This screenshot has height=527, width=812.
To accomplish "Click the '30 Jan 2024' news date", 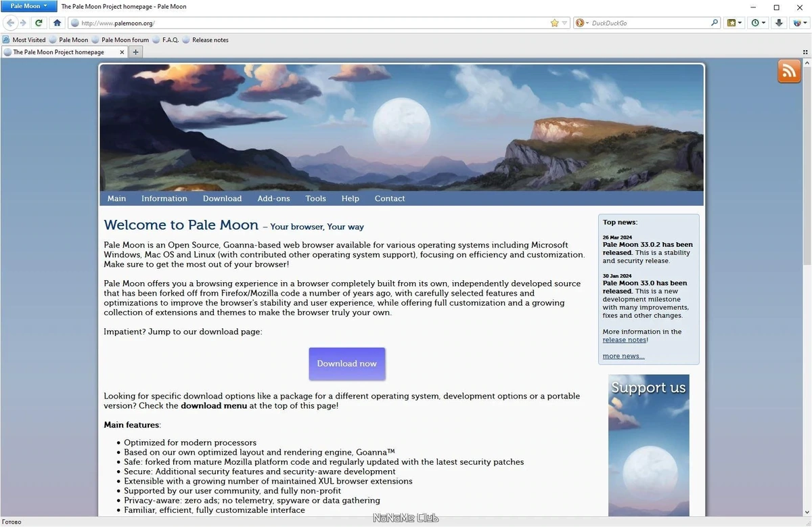I will [x=616, y=276].
